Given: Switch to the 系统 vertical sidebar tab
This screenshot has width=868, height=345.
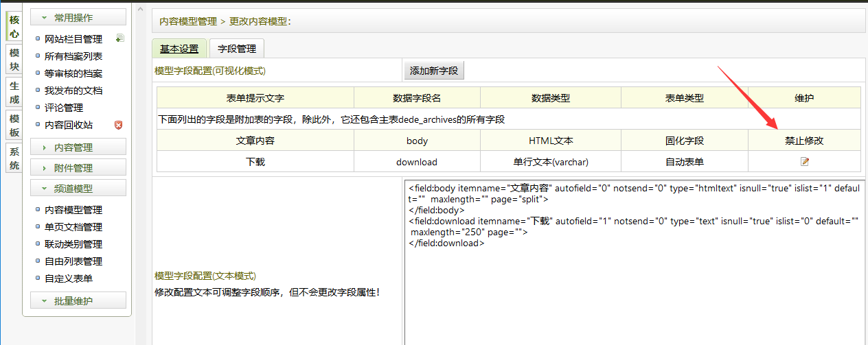Looking at the screenshot, I should coord(14,158).
